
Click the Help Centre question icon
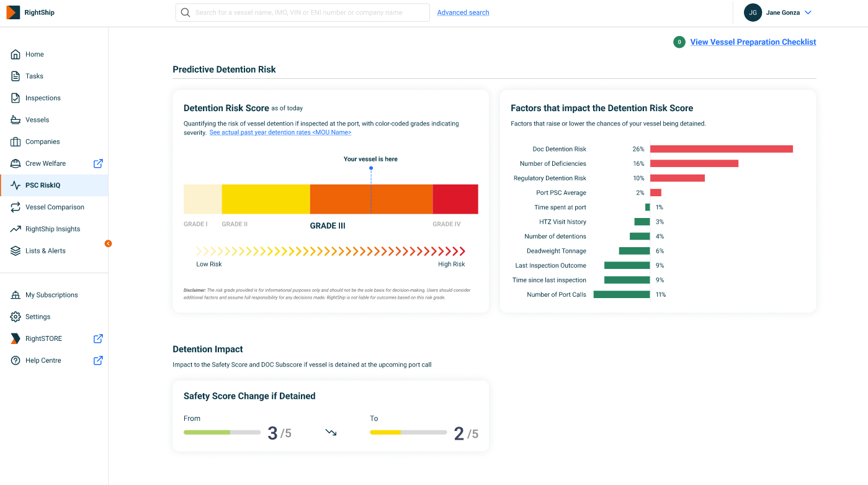(16, 360)
